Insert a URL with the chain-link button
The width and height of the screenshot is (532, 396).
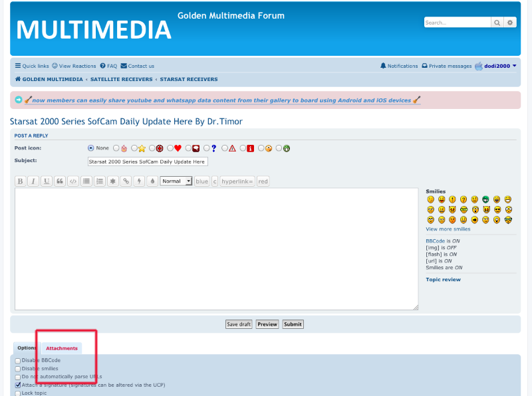click(x=126, y=181)
